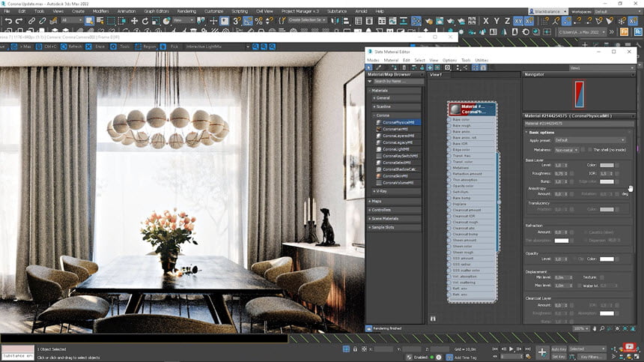Screen dimensions: 644x362
Task: Click the Mirror tool icon
Action: tap(335, 20)
